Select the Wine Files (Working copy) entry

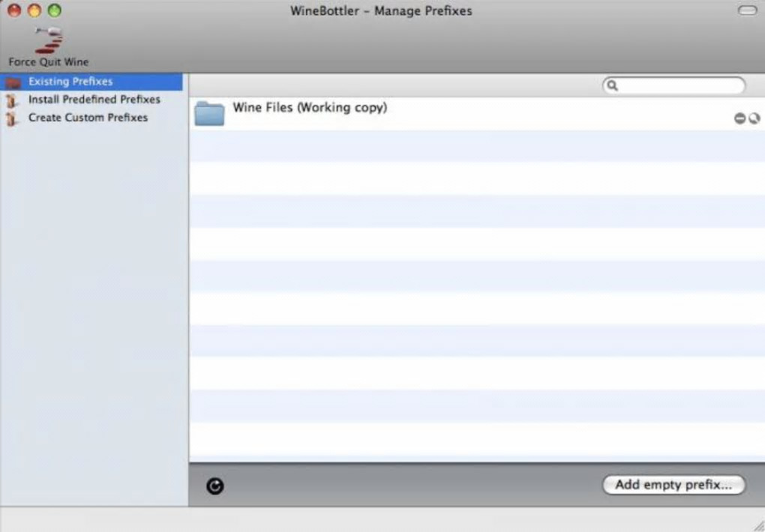(x=477, y=113)
